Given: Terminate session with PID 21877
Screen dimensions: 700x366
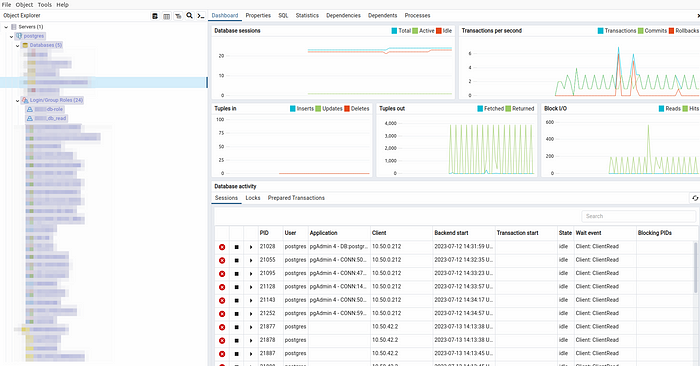Looking at the screenshot, I should point(222,327).
